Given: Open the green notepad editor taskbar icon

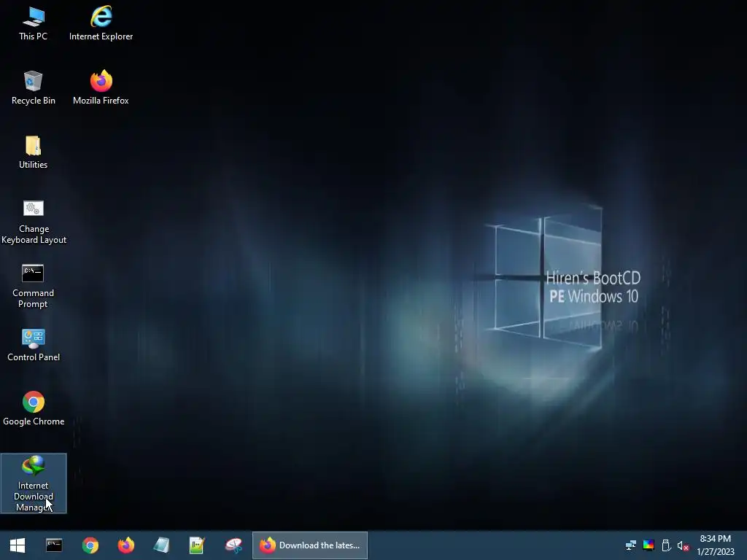Looking at the screenshot, I should tap(197, 545).
